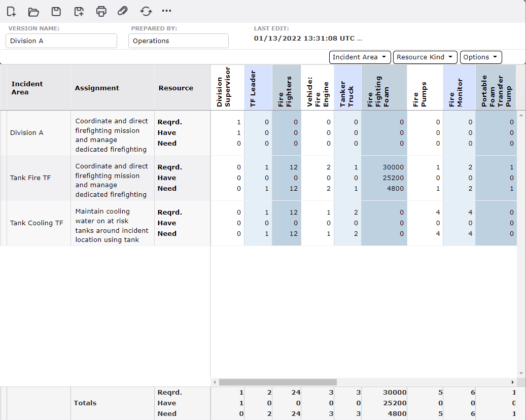Refresh the worksheet data
This screenshot has height=420, width=526.
click(146, 11)
